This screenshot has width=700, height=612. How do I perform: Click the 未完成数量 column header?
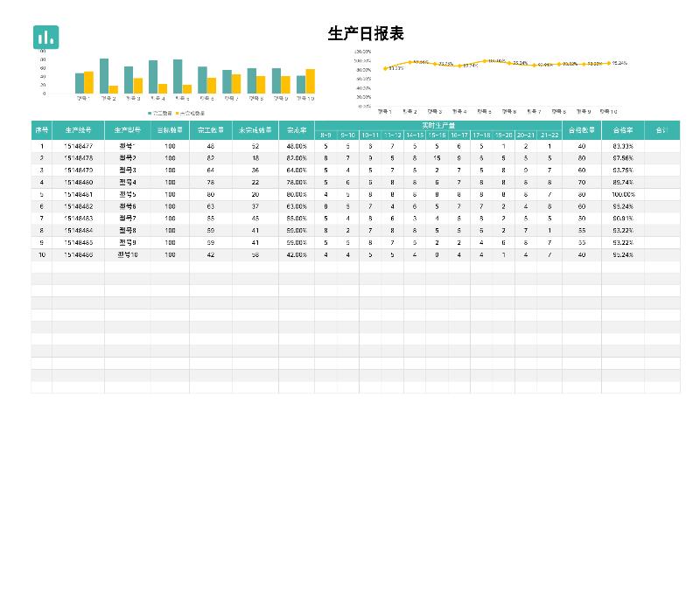pos(255,130)
